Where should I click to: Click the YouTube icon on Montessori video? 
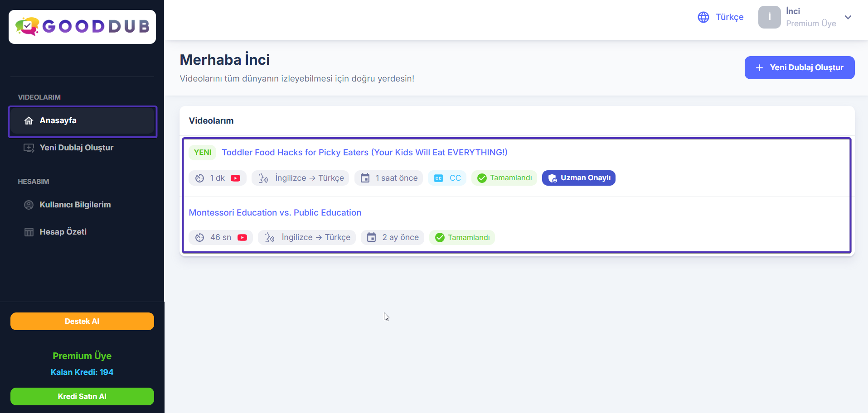242,238
